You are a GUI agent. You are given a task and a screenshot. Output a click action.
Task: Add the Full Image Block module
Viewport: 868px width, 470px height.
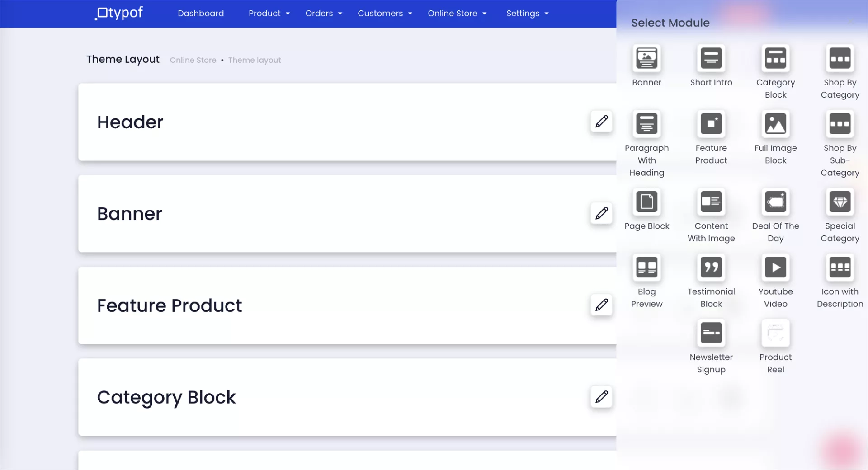click(x=775, y=124)
